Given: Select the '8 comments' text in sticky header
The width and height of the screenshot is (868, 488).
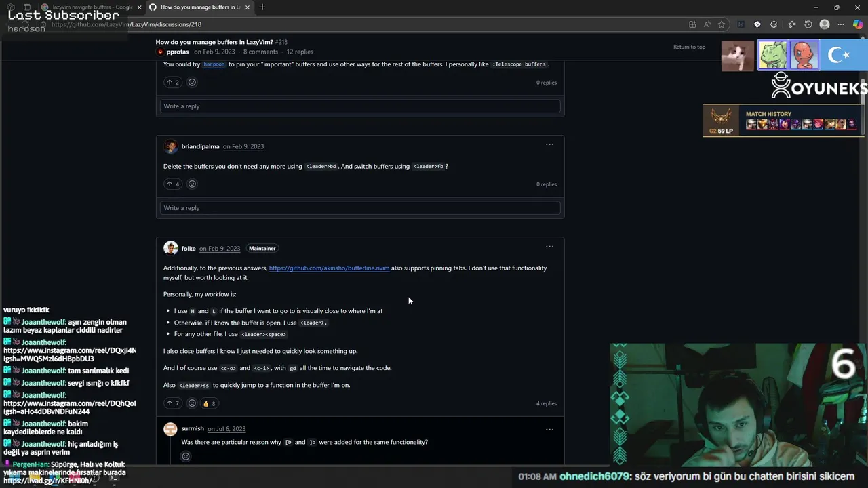Looking at the screenshot, I should [260, 52].
